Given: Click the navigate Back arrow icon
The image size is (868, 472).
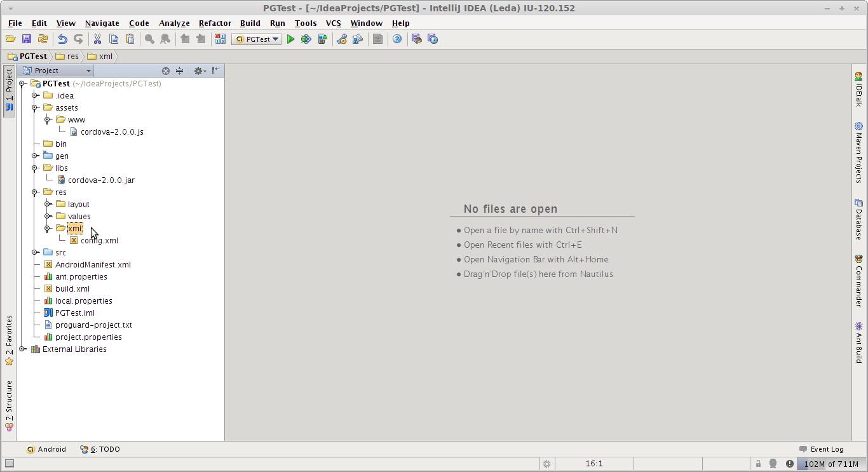Looking at the screenshot, I should click(185, 39).
